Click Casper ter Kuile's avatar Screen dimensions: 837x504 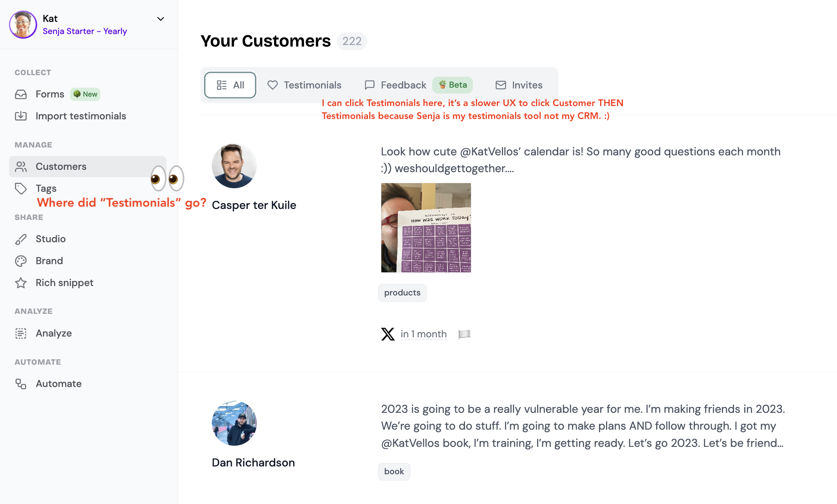(234, 166)
